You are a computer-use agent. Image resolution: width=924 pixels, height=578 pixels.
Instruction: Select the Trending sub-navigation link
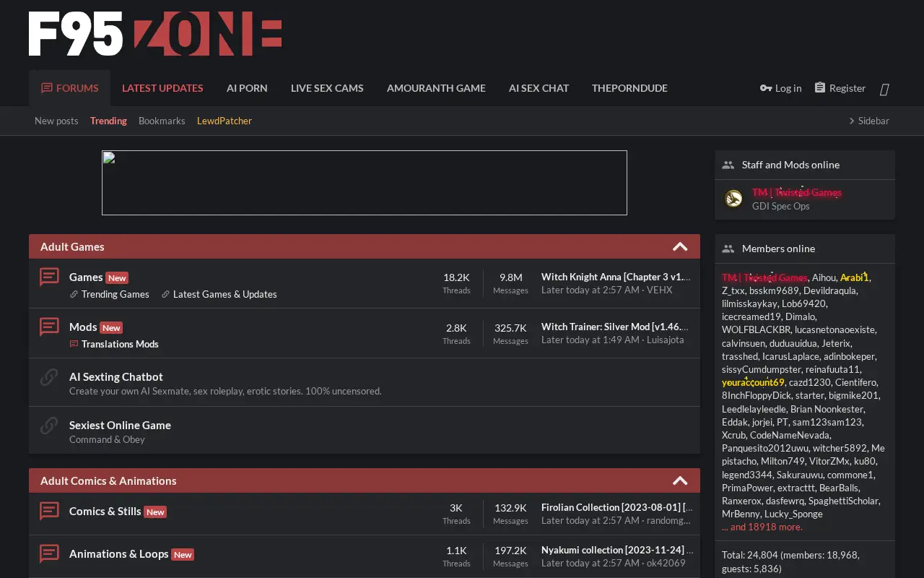108,121
